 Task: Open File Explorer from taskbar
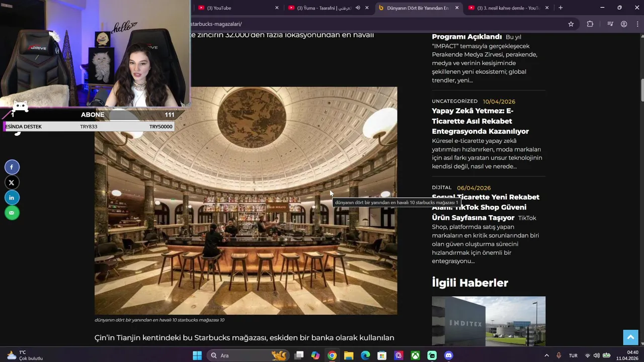coord(349,355)
